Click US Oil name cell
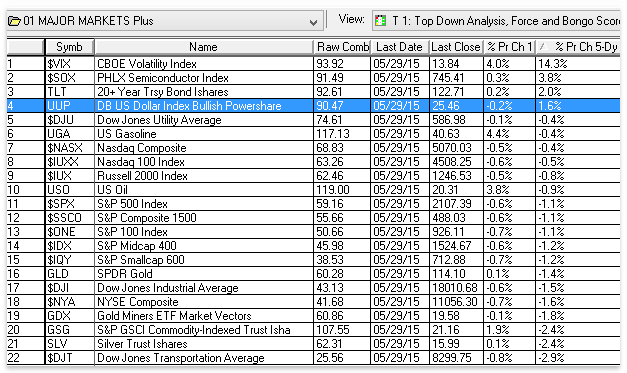The height and width of the screenshot is (373, 627). coord(204,190)
